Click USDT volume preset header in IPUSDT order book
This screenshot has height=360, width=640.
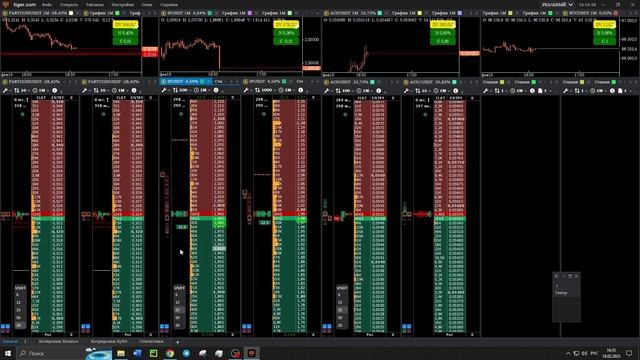tap(180, 288)
